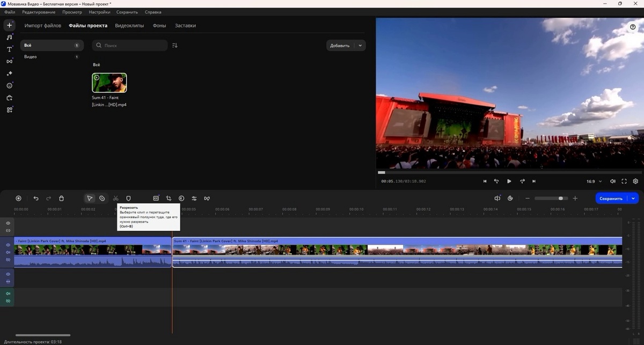Image resolution: width=644 pixels, height=345 pixels.
Task: Toggle the icon below the eye on third track
Action: click(x=8, y=281)
